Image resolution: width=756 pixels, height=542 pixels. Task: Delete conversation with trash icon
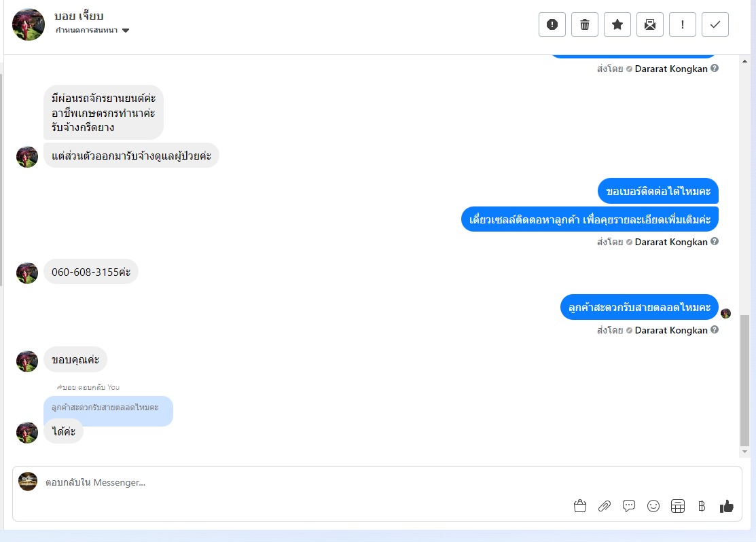[x=584, y=24]
